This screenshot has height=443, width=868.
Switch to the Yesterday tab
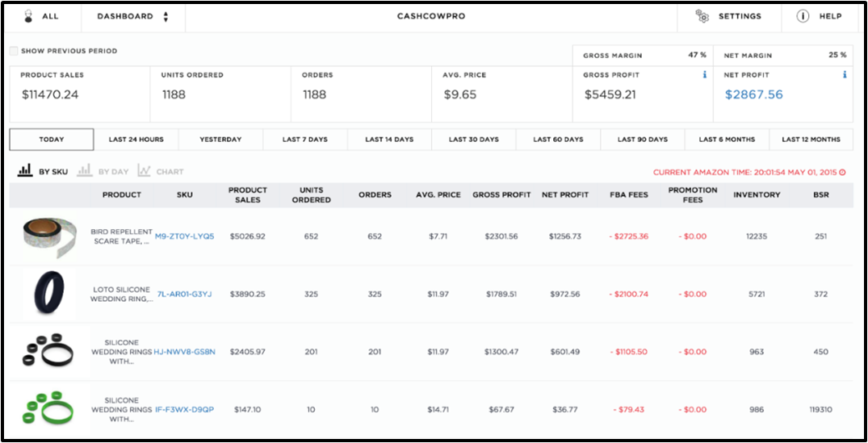[x=220, y=140]
